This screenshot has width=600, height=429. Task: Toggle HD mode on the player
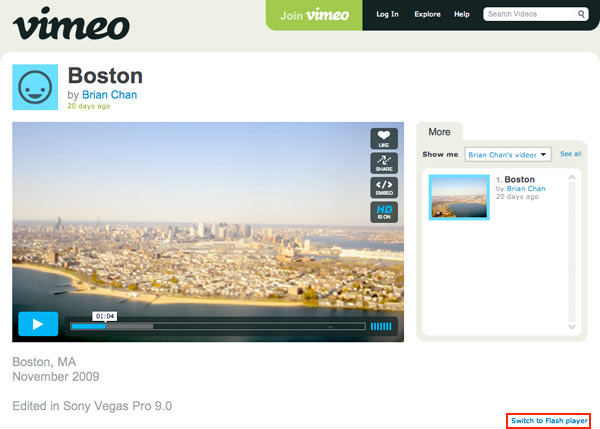[384, 211]
